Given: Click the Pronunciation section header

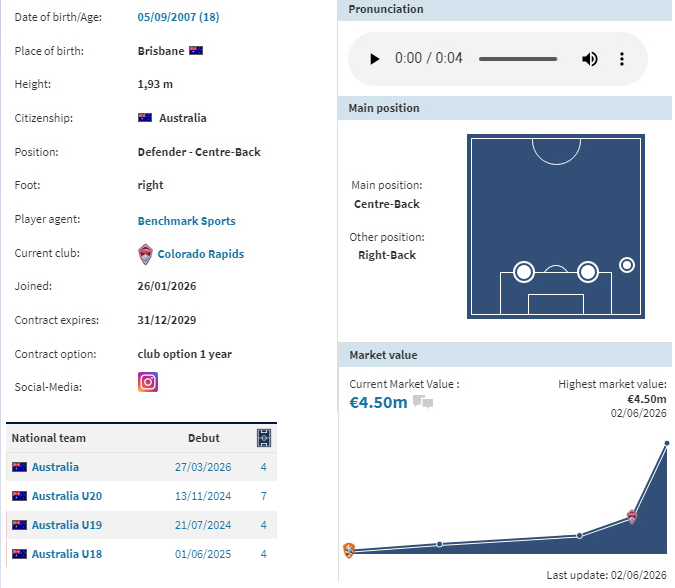Looking at the screenshot, I should tap(505, 9).
